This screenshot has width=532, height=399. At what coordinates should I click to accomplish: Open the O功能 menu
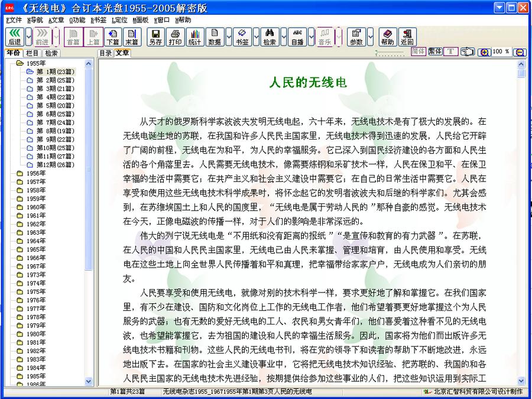pyautogui.click(x=77, y=20)
